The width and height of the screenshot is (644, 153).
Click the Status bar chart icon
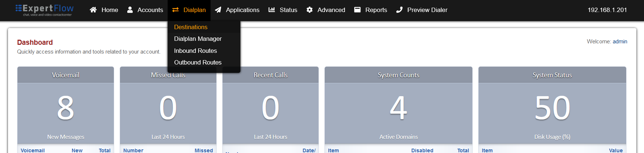tap(272, 10)
